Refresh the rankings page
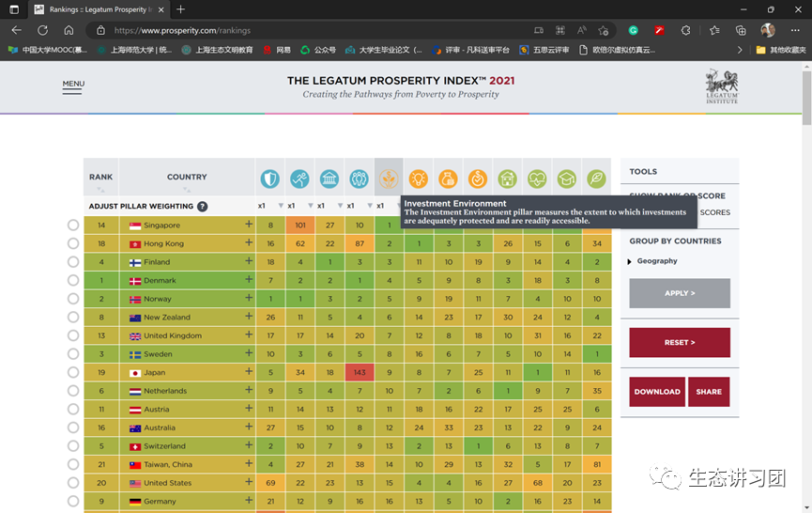The width and height of the screenshot is (812, 513). click(42, 31)
